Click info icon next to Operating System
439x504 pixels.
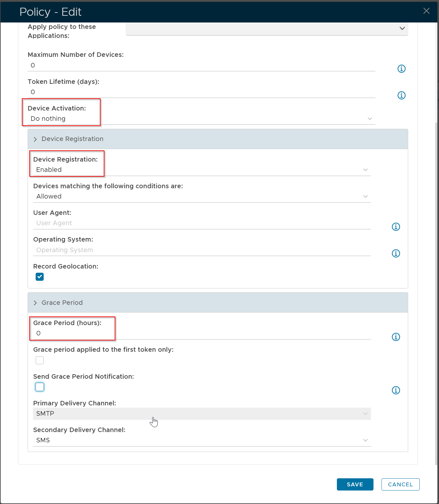pos(396,253)
